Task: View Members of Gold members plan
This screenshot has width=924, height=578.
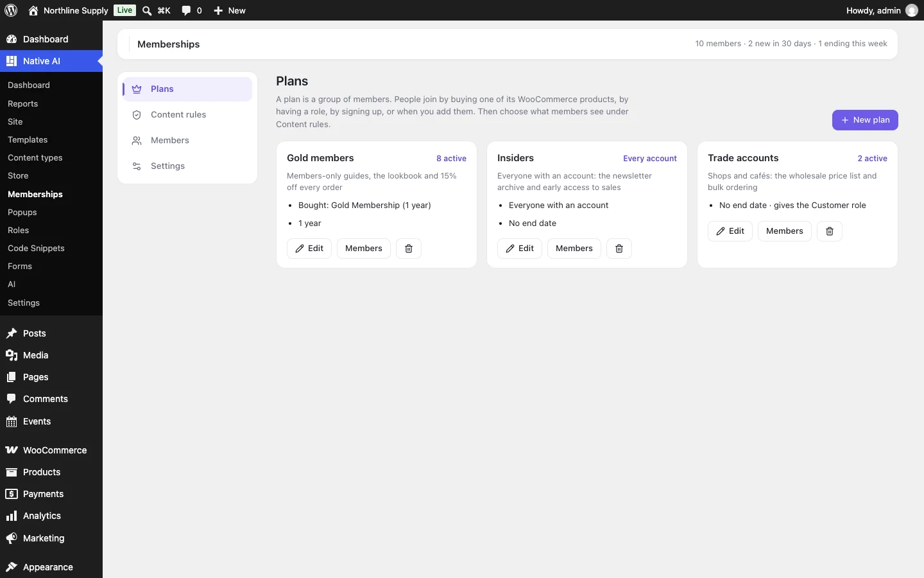Action: click(x=364, y=249)
